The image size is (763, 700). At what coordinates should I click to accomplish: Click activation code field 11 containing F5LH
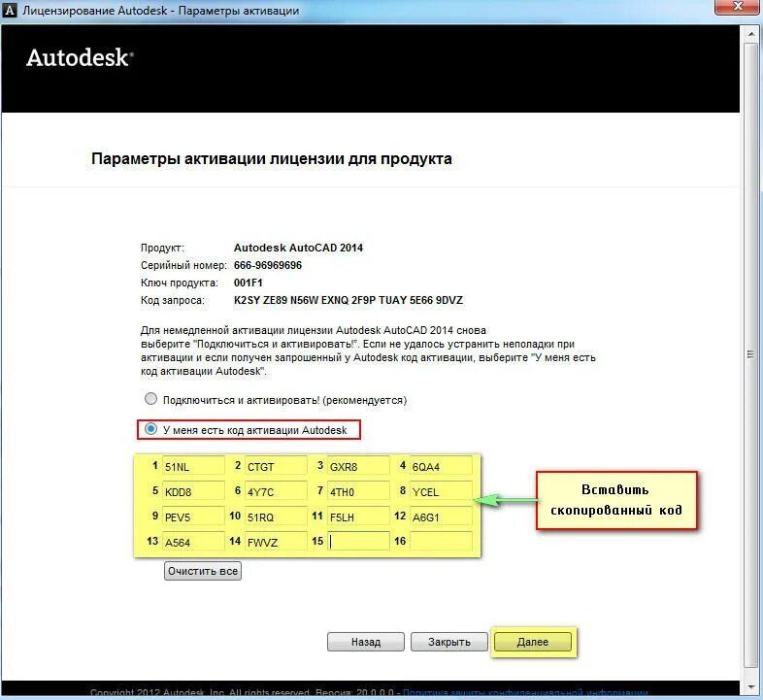[358, 517]
